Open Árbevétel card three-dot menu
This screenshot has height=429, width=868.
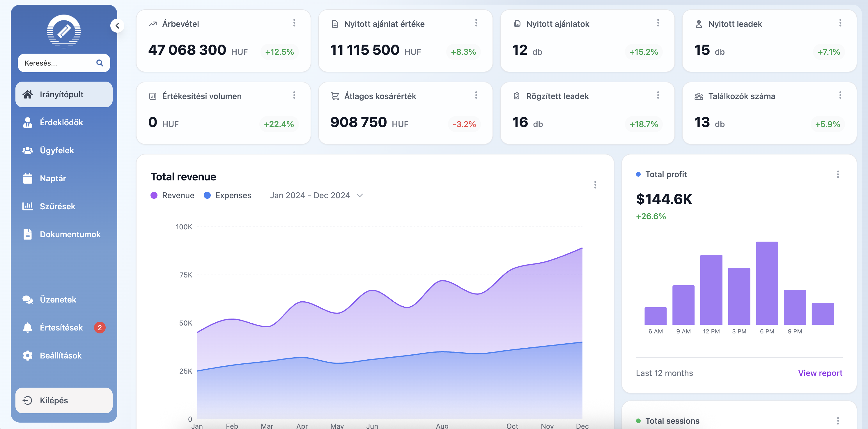point(294,23)
